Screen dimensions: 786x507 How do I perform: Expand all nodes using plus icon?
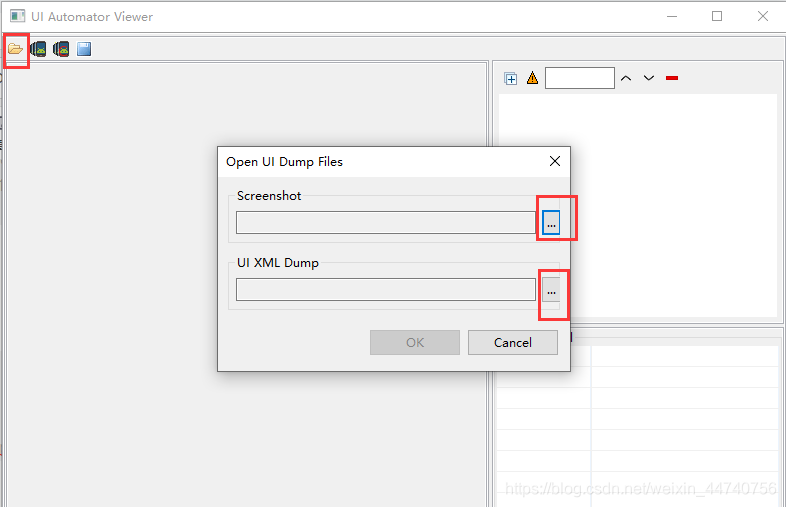coord(511,79)
